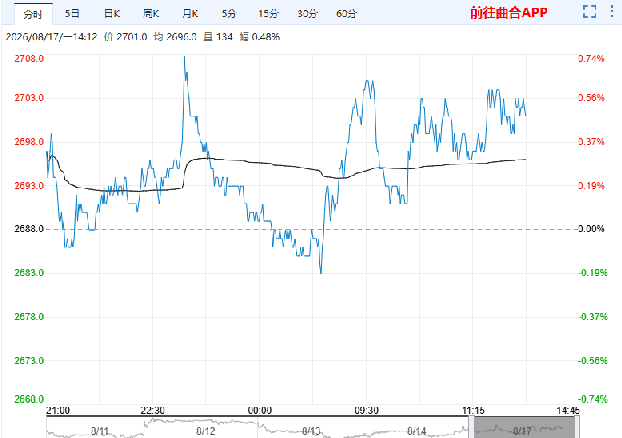The height and width of the screenshot is (438, 622).
Task: Show the 15分 interval chart
Action: coord(268,13)
